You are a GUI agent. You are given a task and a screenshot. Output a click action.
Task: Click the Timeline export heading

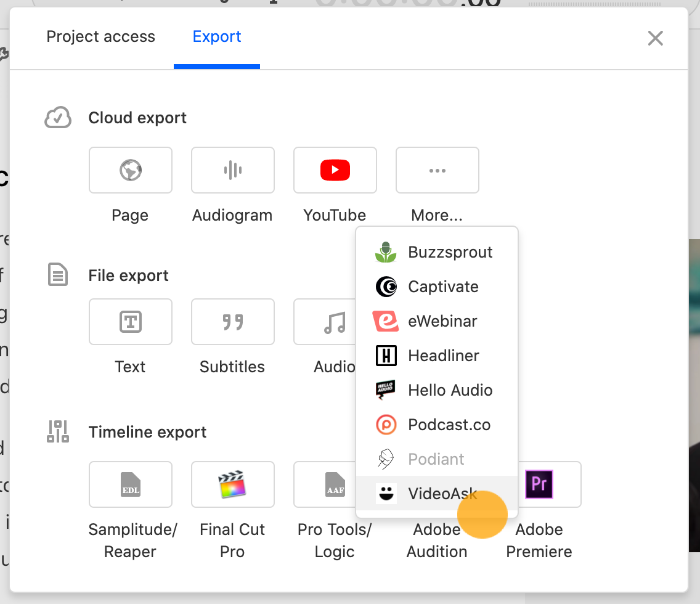147,432
